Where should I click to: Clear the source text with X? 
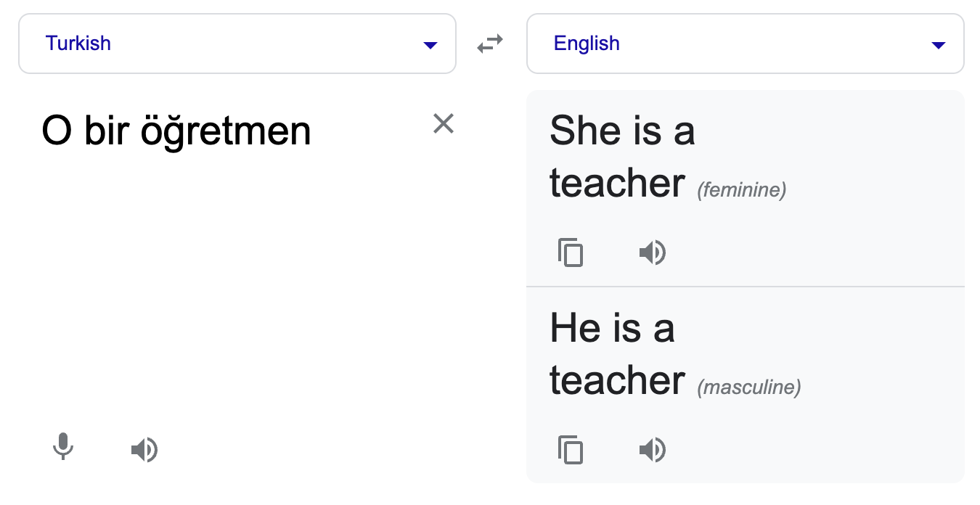(x=443, y=123)
